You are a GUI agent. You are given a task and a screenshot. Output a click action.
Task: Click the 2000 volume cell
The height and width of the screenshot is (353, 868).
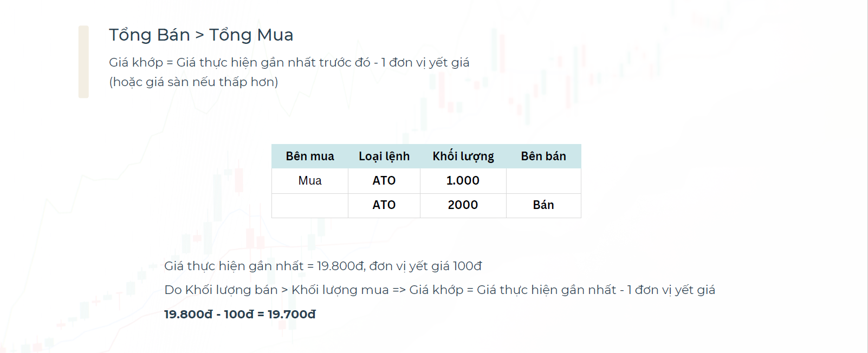463,205
